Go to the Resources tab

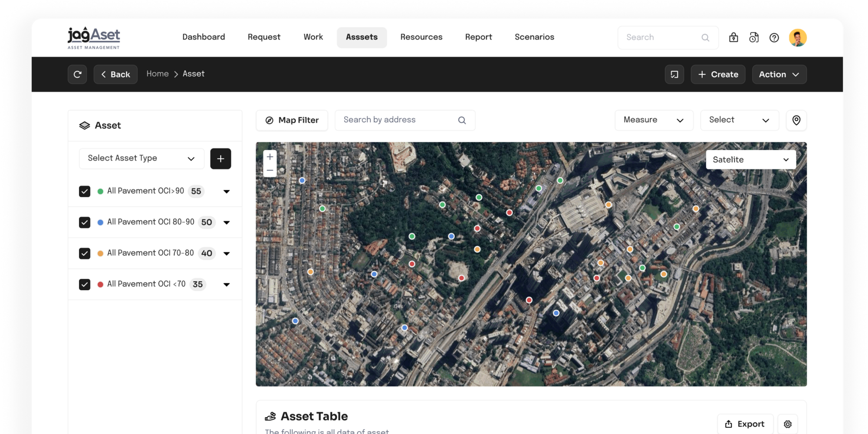pyautogui.click(x=421, y=37)
